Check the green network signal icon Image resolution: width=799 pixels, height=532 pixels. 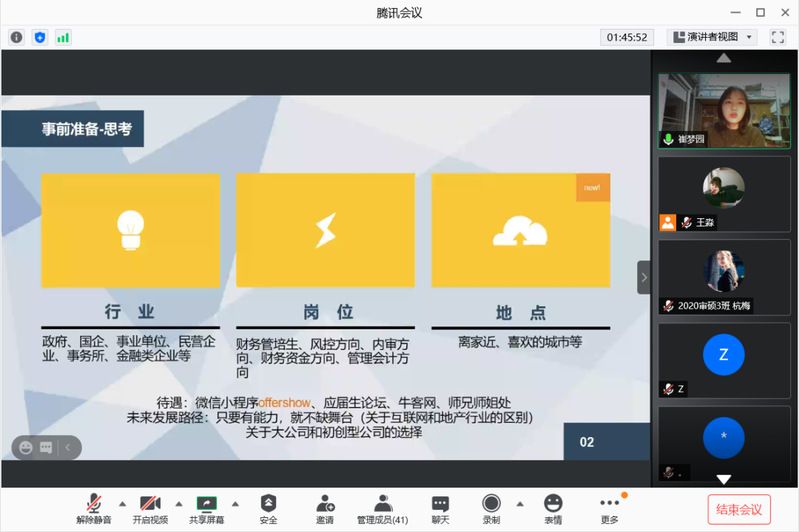coord(63,37)
